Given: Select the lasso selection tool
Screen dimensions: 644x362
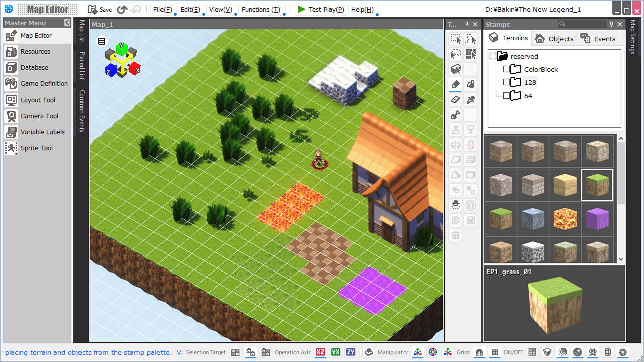Looking at the screenshot, I should click(x=456, y=54).
